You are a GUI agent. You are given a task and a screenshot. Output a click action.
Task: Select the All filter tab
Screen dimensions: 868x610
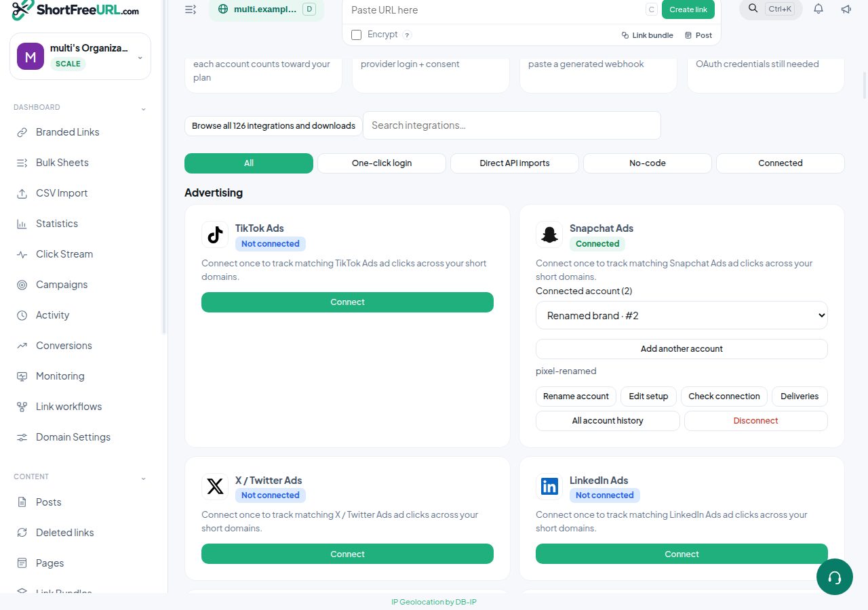(249, 163)
